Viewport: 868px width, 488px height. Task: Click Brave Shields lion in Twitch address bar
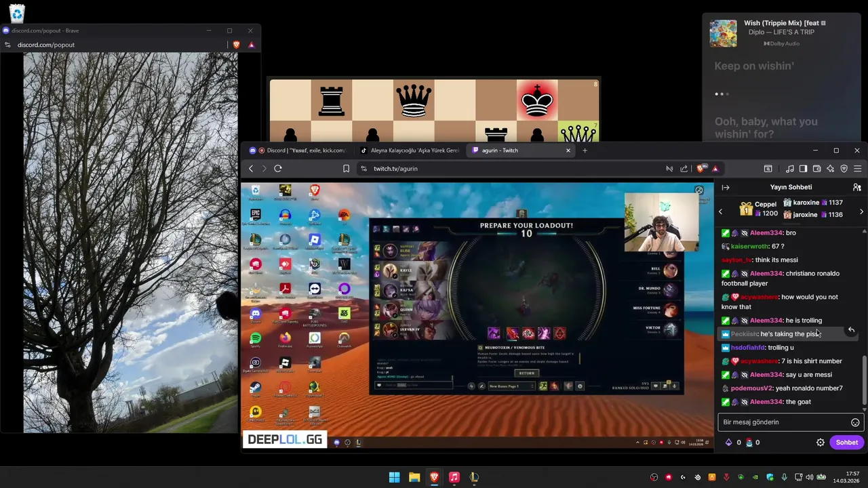[x=701, y=169]
